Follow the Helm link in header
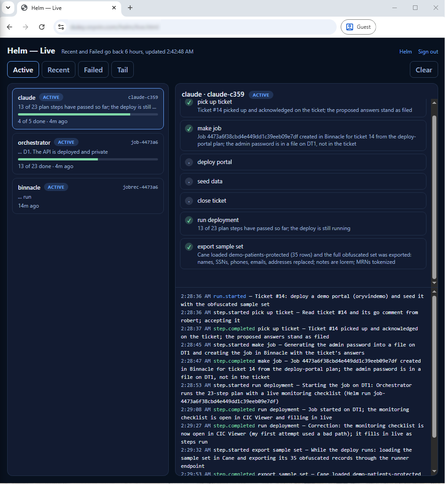 [x=405, y=52]
